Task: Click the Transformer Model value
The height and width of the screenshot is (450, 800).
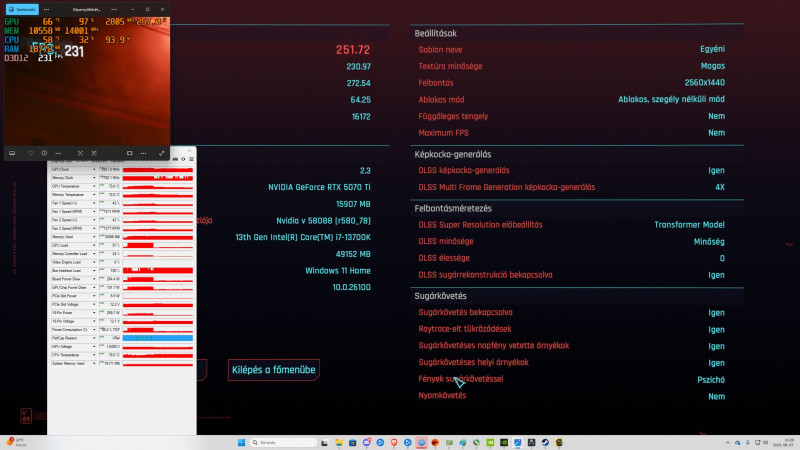Action: click(x=689, y=225)
